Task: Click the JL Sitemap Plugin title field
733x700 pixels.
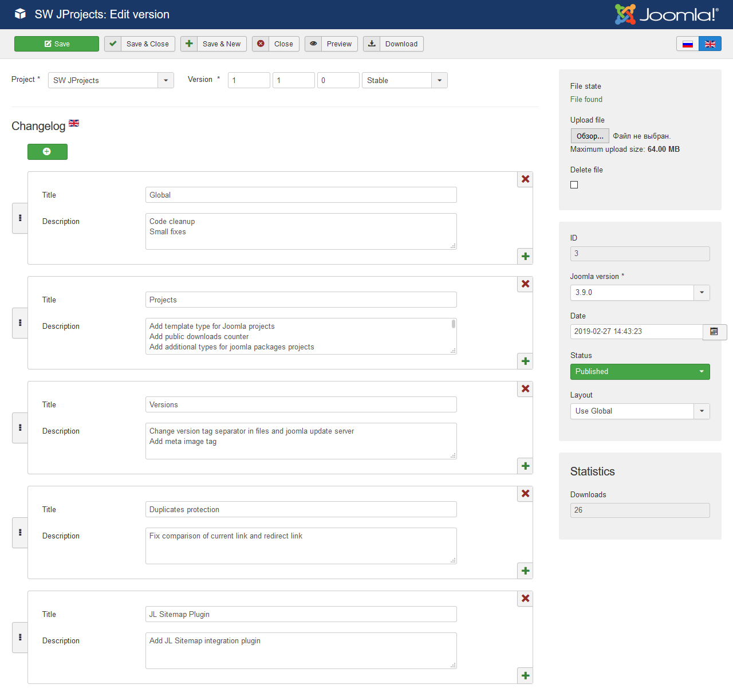Action: [301, 614]
